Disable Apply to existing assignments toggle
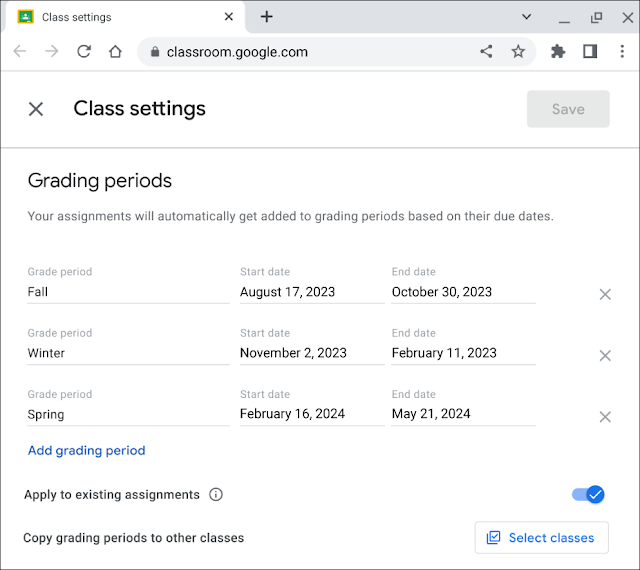The image size is (640, 570). point(588,494)
